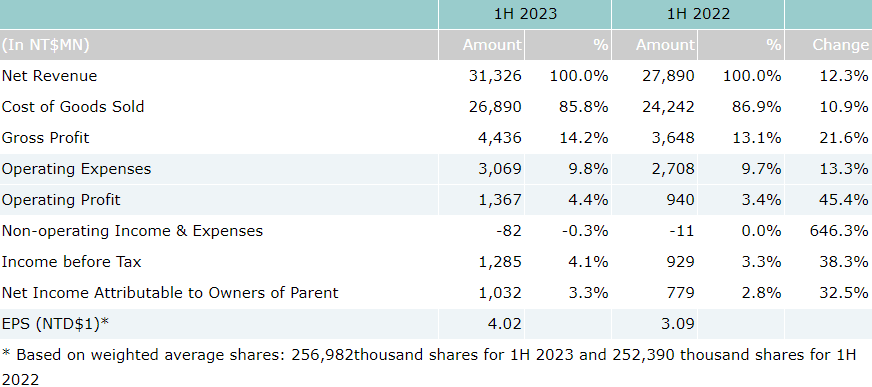Click the 1H 2022 column header
Image resolution: width=872 pixels, height=387 pixels.
coord(698,14)
